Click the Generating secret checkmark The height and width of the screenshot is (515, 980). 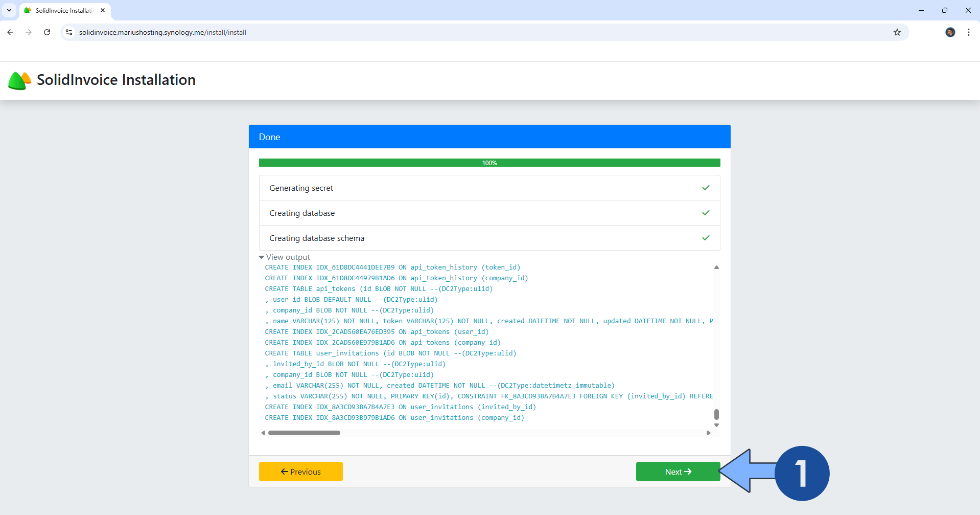[x=706, y=188]
